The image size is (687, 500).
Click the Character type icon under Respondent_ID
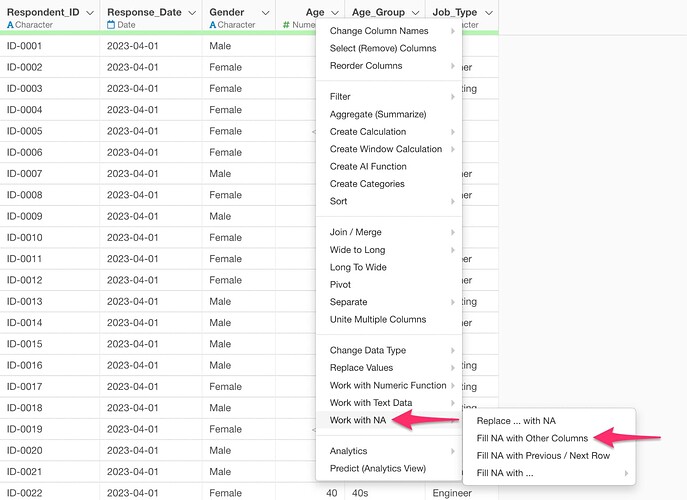click(x=10, y=25)
